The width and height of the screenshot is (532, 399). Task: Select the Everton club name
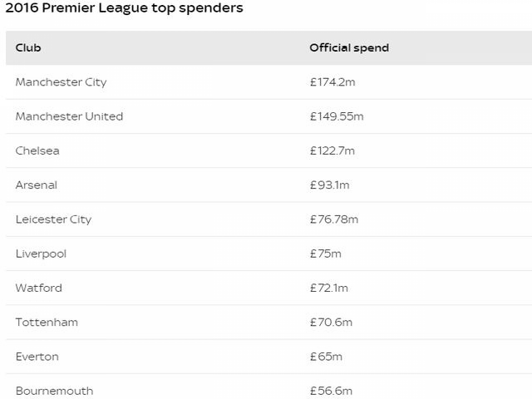pos(37,357)
